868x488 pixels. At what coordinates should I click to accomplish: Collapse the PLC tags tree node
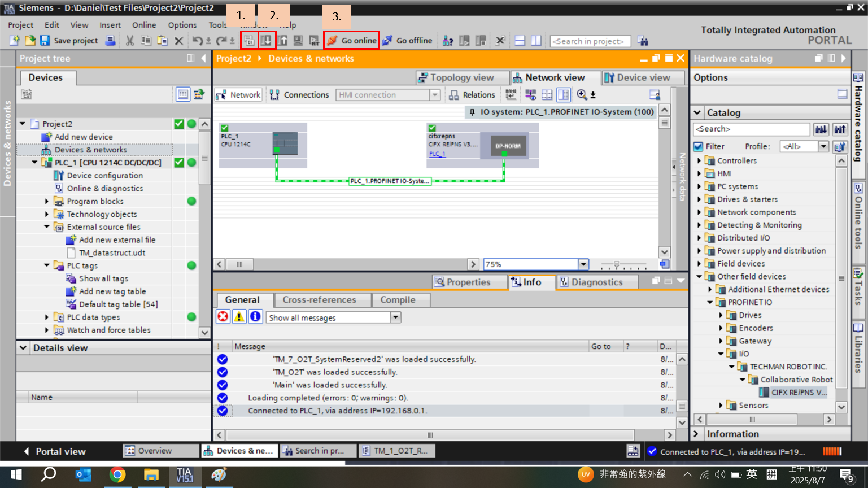[47, 265]
